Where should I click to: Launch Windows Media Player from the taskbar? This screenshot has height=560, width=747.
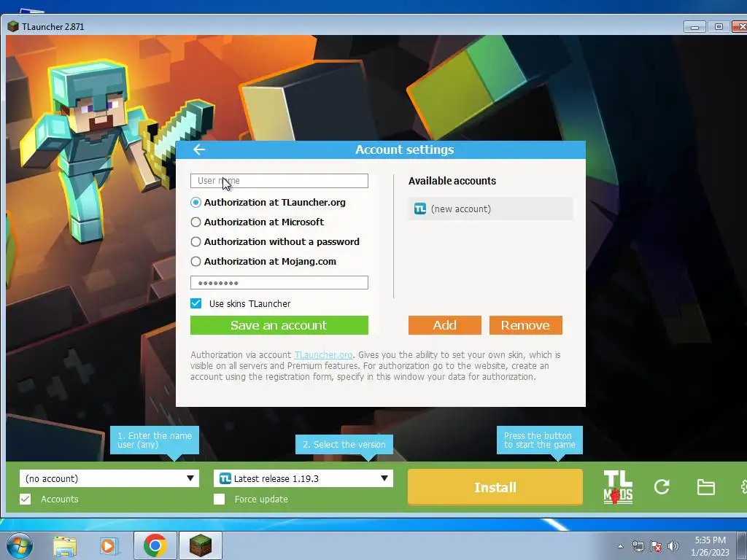(109, 546)
